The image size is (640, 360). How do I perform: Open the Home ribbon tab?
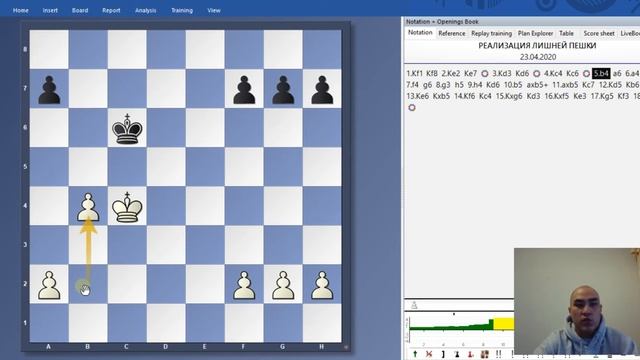pos(20,11)
